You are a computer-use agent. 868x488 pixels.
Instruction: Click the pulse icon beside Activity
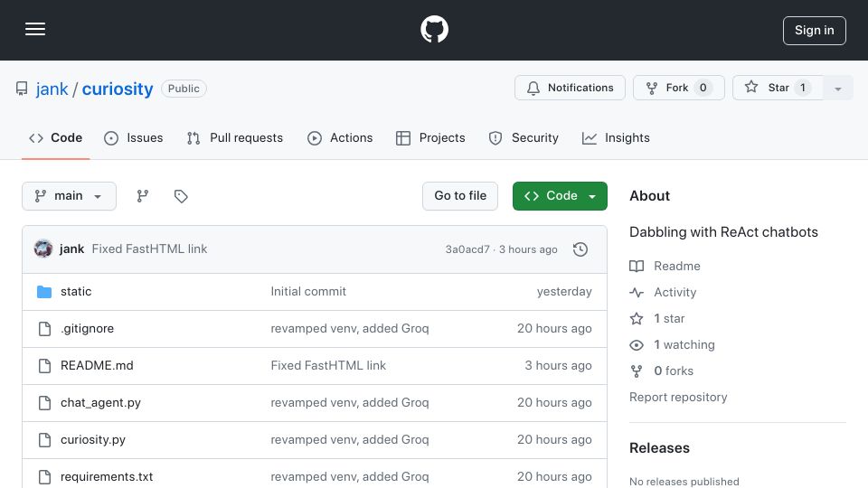click(x=637, y=292)
